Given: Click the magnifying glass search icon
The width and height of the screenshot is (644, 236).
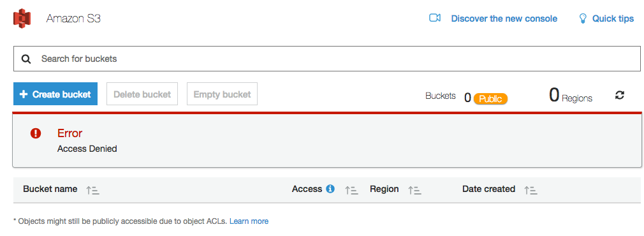Looking at the screenshot, I should (26, 59).
